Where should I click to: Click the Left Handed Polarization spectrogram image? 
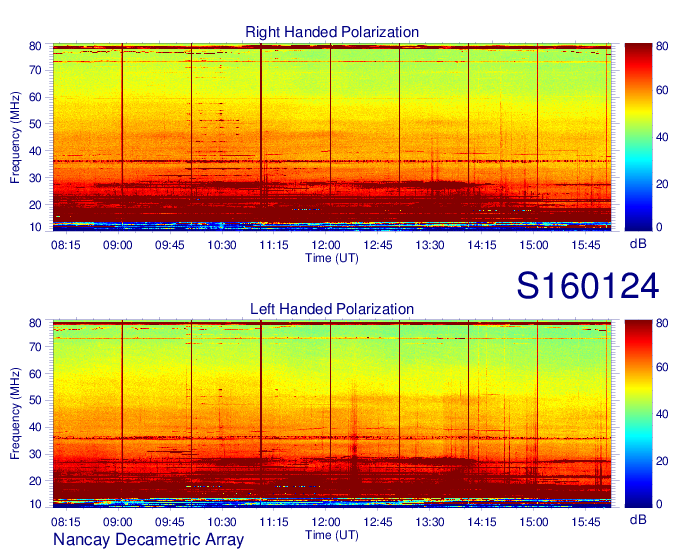[x=332, y=414]
